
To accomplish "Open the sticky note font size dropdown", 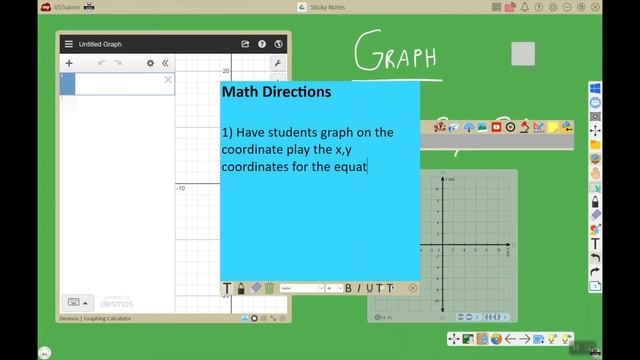I will (x=334, y=288).
